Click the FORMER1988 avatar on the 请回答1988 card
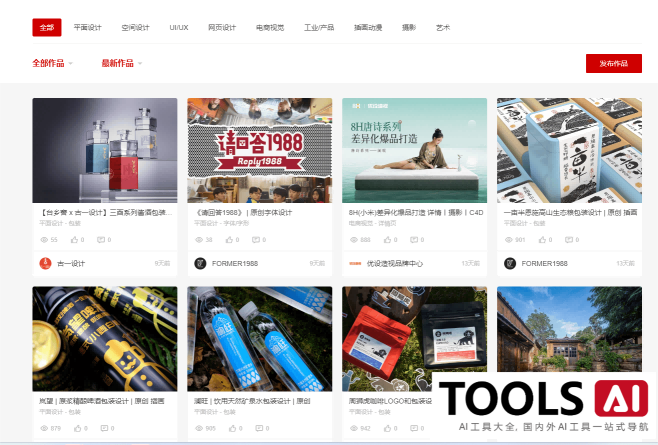Screen dimensions: 658x445 (x=200, y=263)
